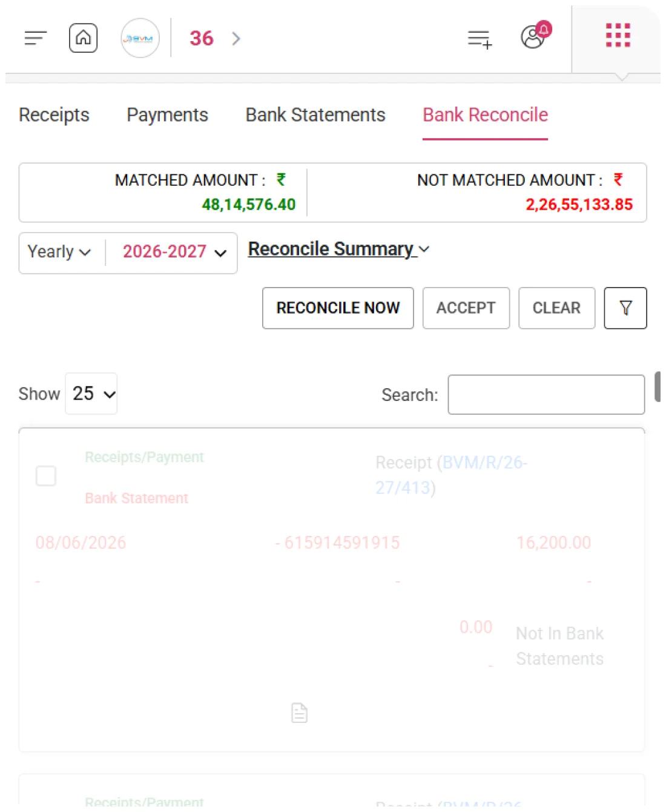Switch to the Bank Statements tab
This screenshot has width=666, height=812.
coord(315,115)
